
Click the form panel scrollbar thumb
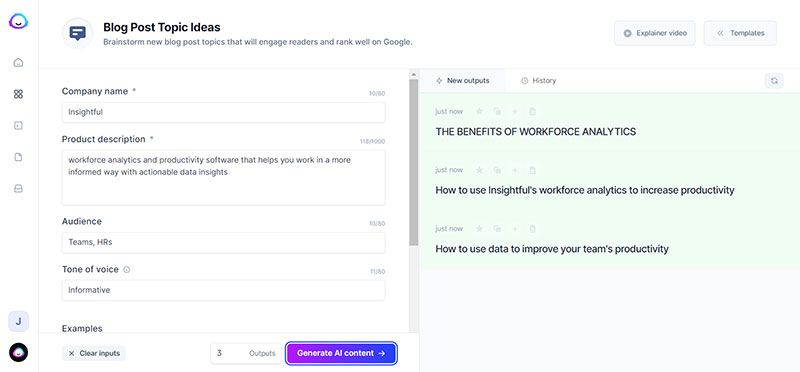tap(413, 162)
